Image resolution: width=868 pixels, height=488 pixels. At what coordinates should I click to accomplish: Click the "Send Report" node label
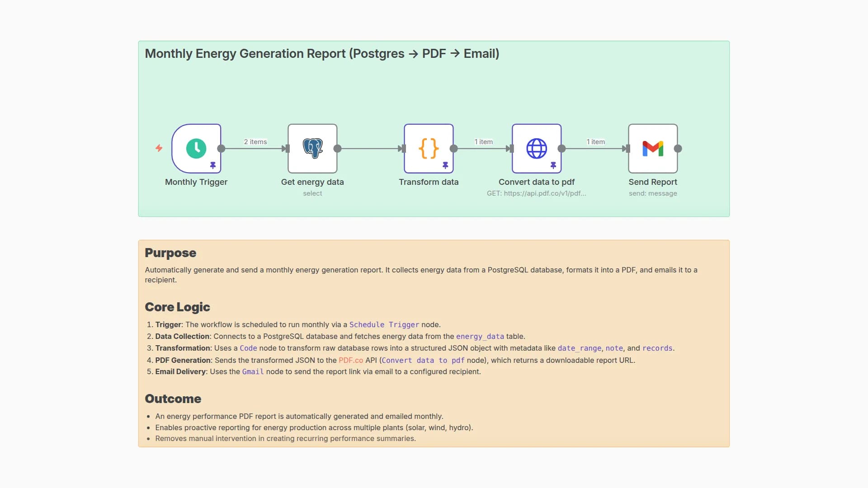[x=653, y=182]
